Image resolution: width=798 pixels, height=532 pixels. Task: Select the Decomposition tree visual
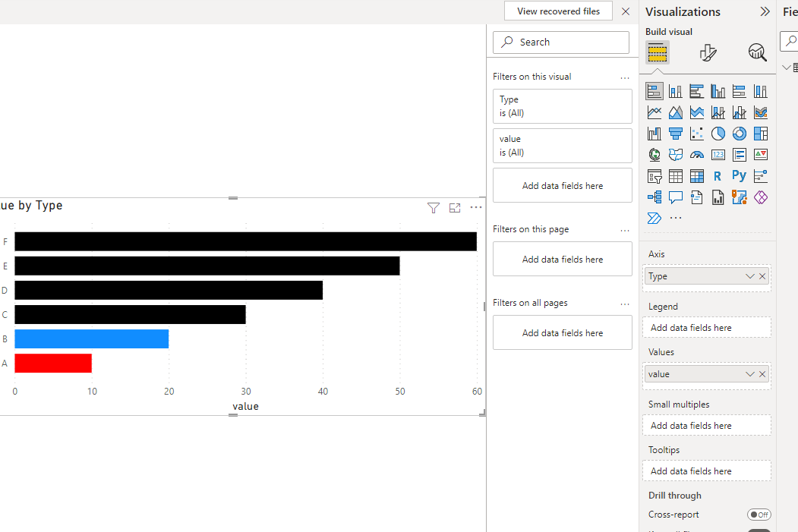[x=654, y=197]
